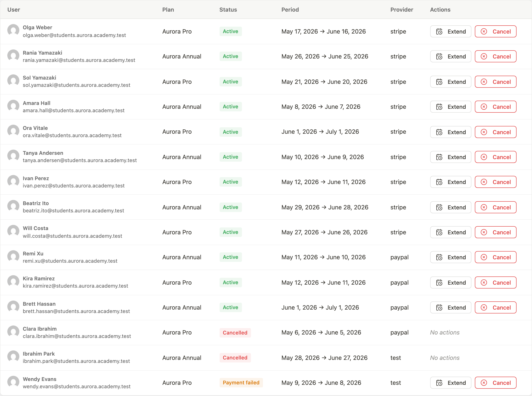This screenshot has height=396, width=532.
Task: Click the Plan column header
Action: (168, 10)
